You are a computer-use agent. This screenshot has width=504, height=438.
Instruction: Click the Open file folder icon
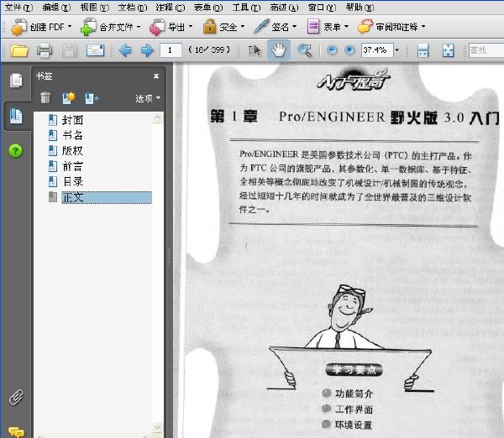pos(19,50)
